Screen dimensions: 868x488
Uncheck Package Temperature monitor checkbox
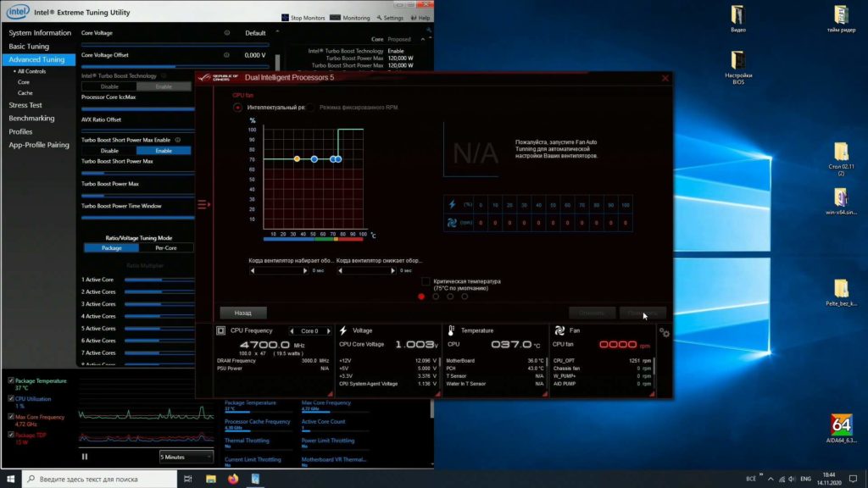point(11,380)
